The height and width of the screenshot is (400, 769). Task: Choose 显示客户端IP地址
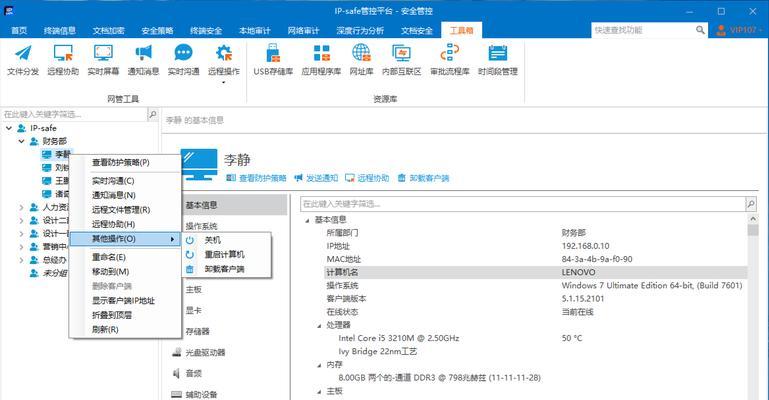[x=126, y=300]
